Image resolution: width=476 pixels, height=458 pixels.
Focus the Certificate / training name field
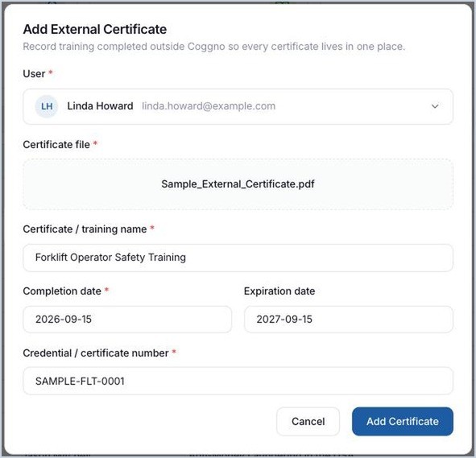point(238,258)
